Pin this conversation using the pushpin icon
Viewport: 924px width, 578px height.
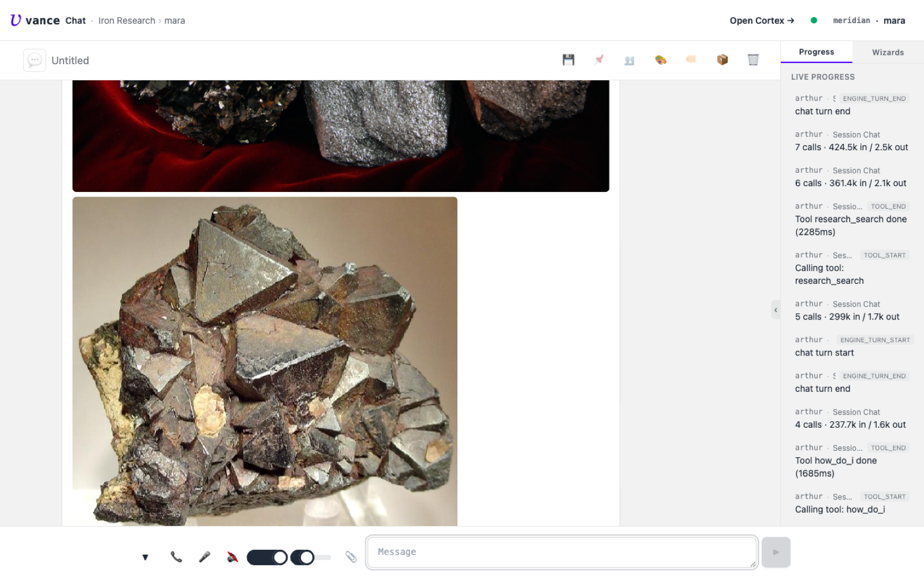click(599, 60)
